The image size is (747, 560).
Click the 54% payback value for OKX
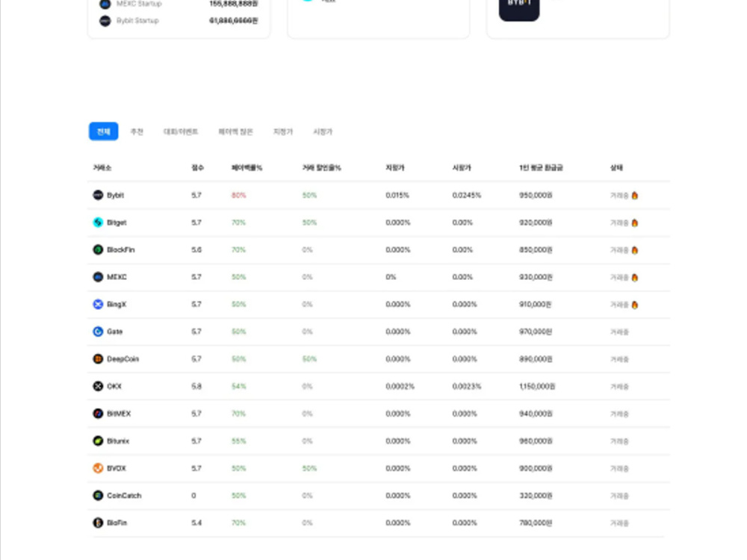tap(239, 386)
